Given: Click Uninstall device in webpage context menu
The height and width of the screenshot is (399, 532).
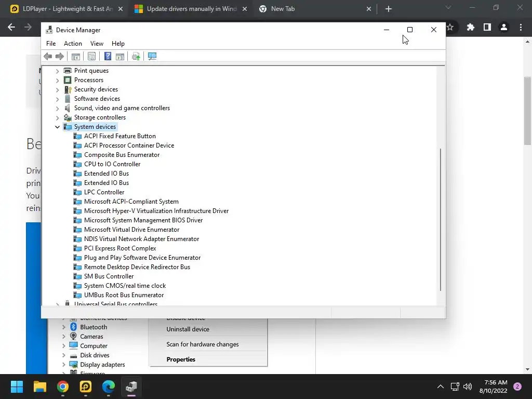Looking at the screenshot, I should (188, 329).
